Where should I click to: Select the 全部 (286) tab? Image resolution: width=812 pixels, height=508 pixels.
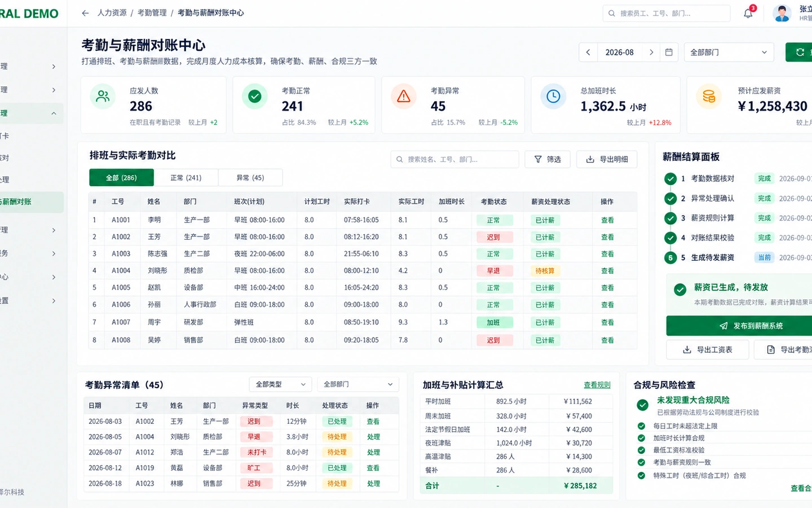click(121, 178)
